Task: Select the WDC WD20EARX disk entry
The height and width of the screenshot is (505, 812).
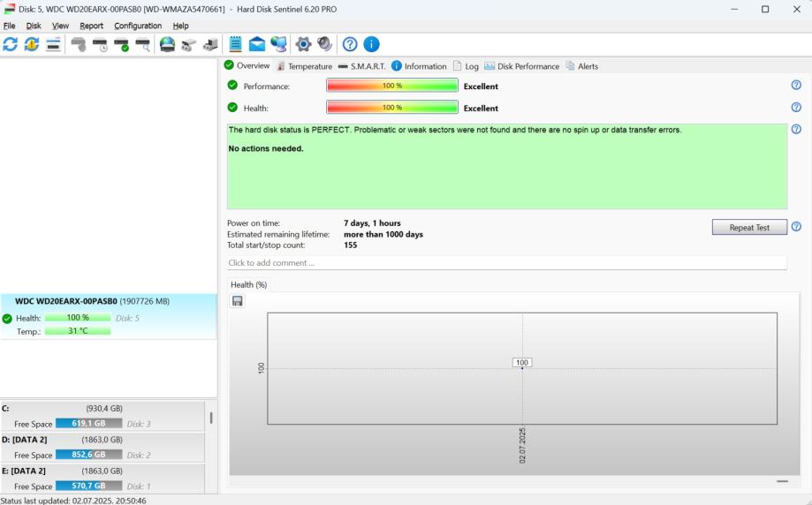Action: (x=92, y=301)
